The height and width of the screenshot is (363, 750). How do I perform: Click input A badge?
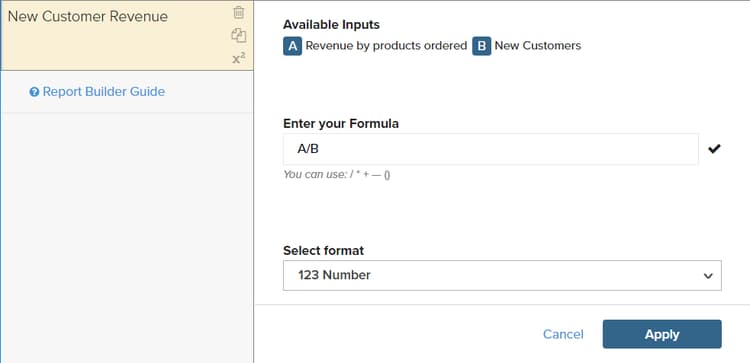tap(292, 46)
